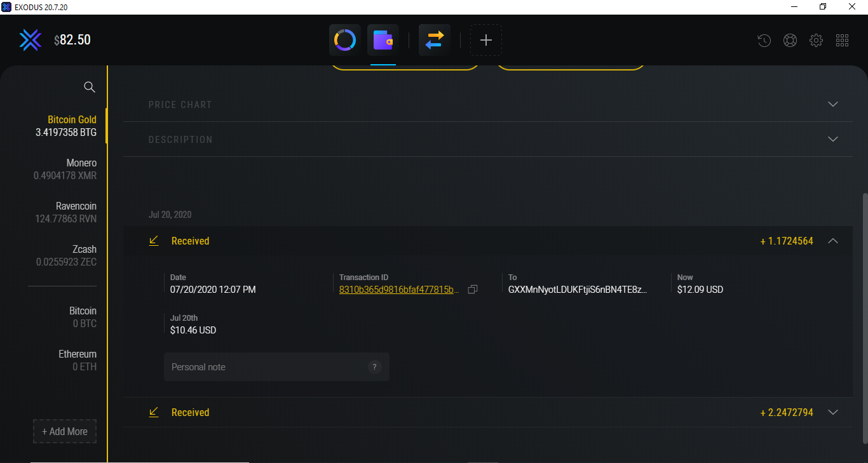Select Ethereum in asset list
Viewport: 868px width, 463px height.
tap(78, 354)
